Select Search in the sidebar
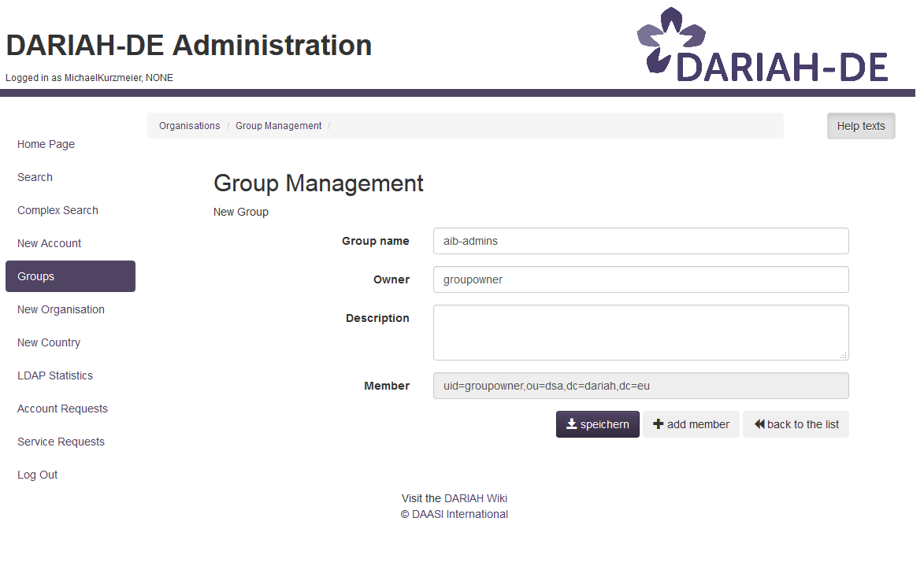 tap(35, 177)
